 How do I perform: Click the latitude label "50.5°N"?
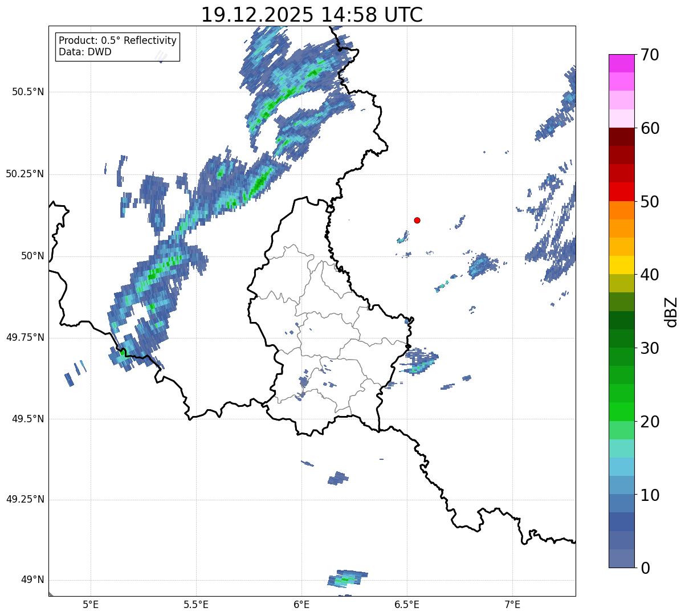coord(27,92)
